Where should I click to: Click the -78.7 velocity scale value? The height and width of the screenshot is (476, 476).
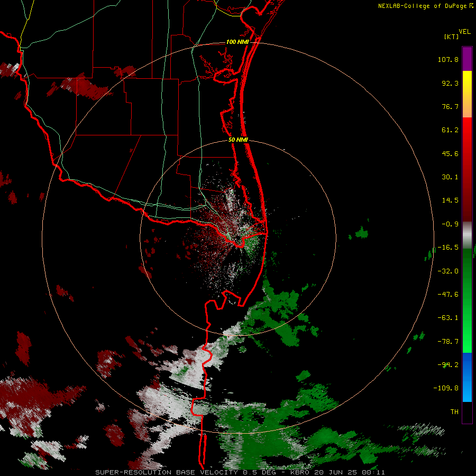coord(448,342)
